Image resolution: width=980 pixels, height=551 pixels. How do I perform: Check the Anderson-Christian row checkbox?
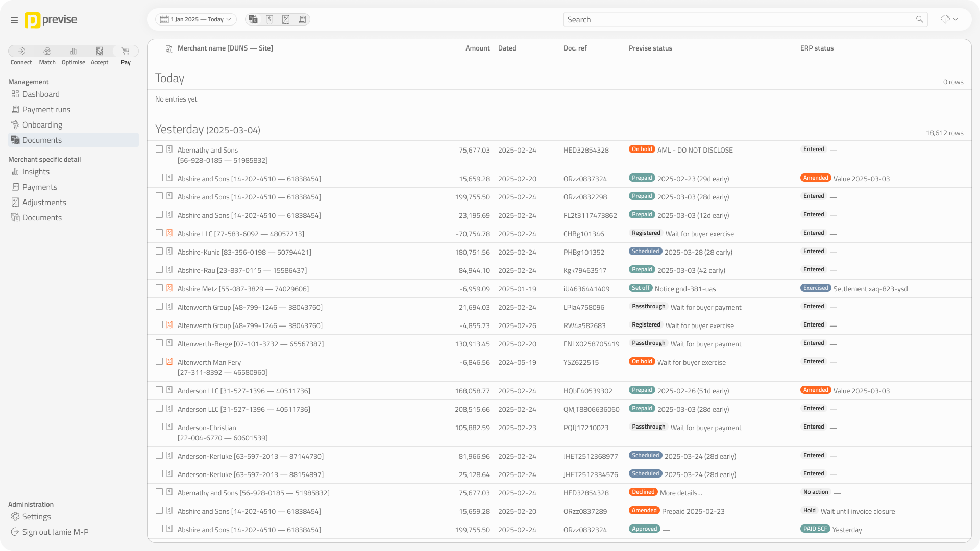pos(159,427)
